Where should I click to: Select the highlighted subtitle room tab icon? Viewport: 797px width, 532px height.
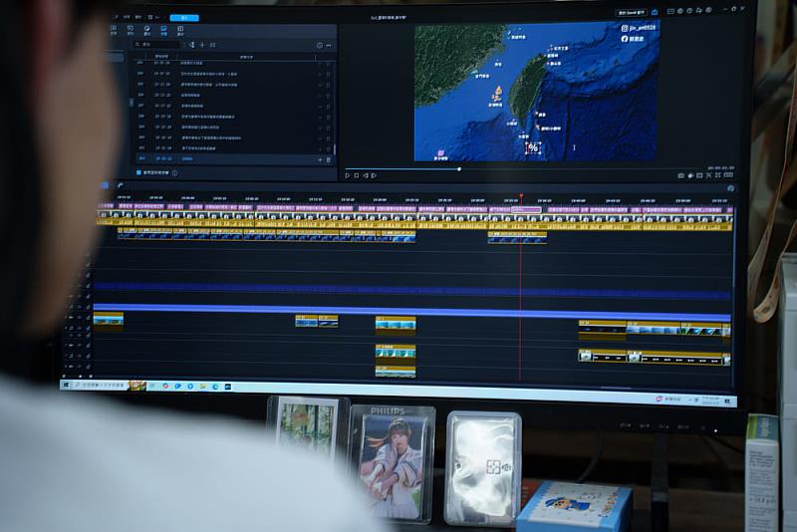click(164, 30)
